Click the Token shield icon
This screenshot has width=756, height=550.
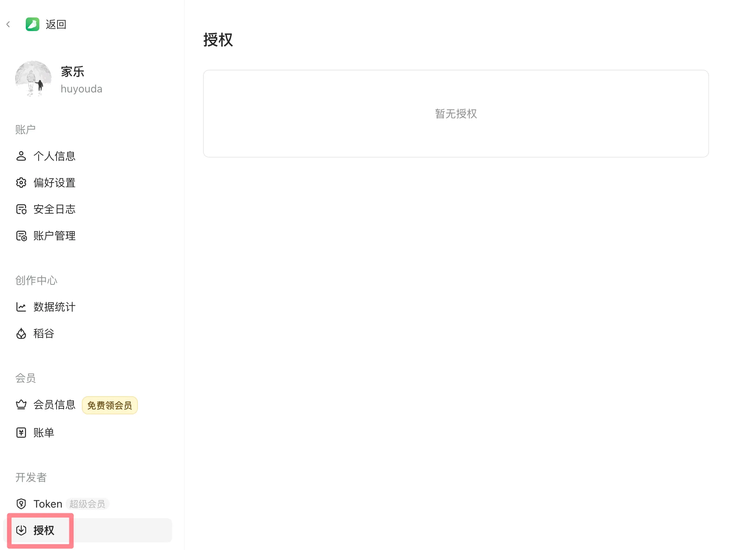click(x=21, y=504)
